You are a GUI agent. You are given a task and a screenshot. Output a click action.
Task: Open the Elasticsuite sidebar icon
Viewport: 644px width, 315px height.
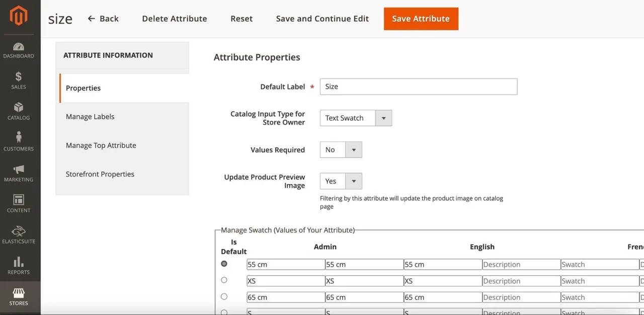(19, 231)
